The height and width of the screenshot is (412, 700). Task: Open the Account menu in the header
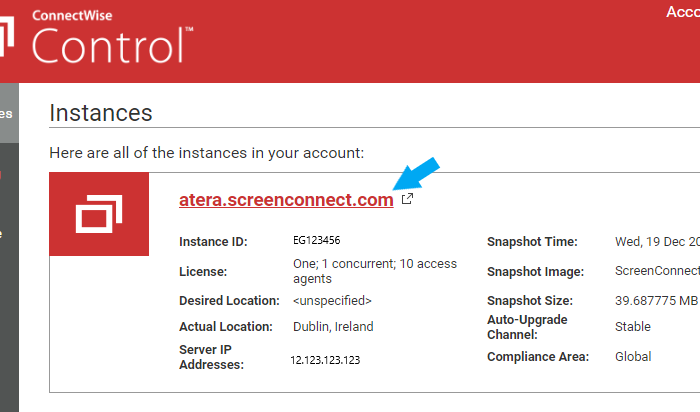[681, 12]
